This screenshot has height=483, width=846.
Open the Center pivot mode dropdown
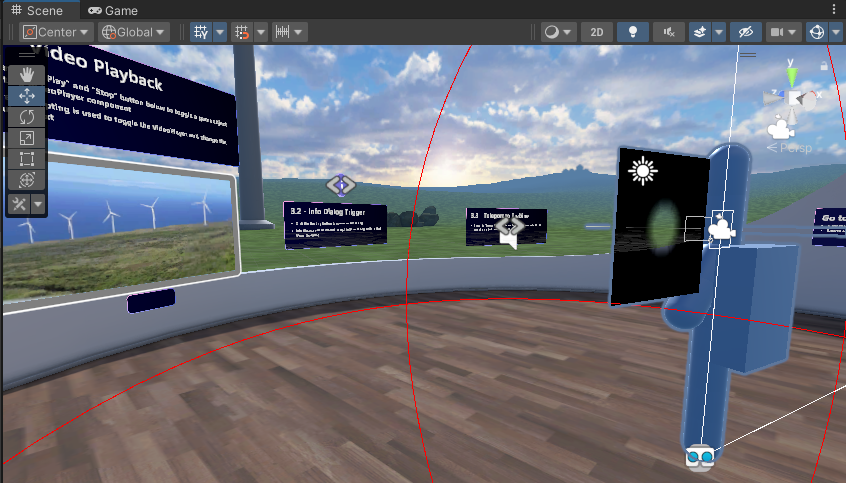pos(56,32)
